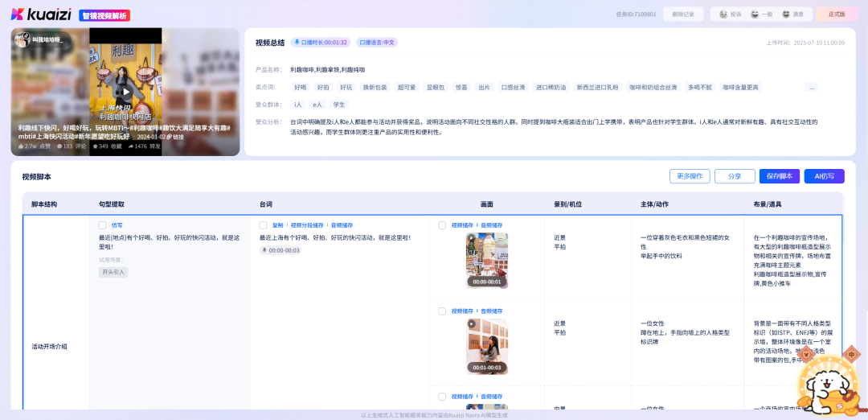Click the 景别/机位 column header

568,204
